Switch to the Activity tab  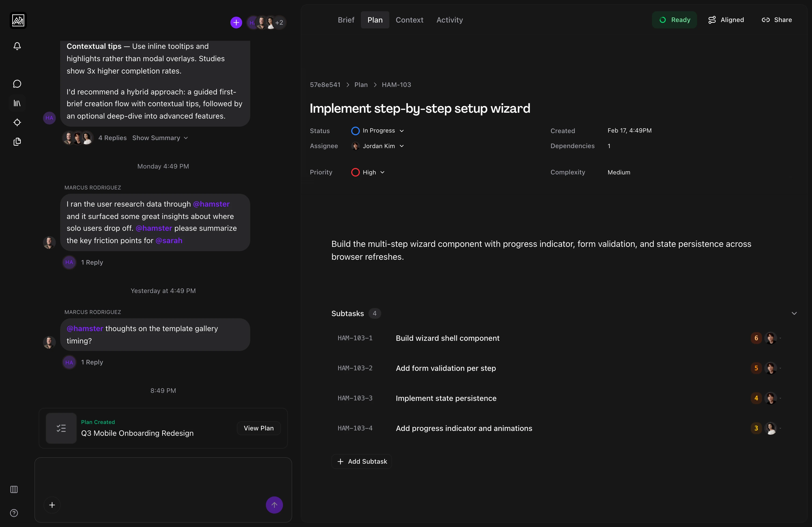[x=449, y=20]
